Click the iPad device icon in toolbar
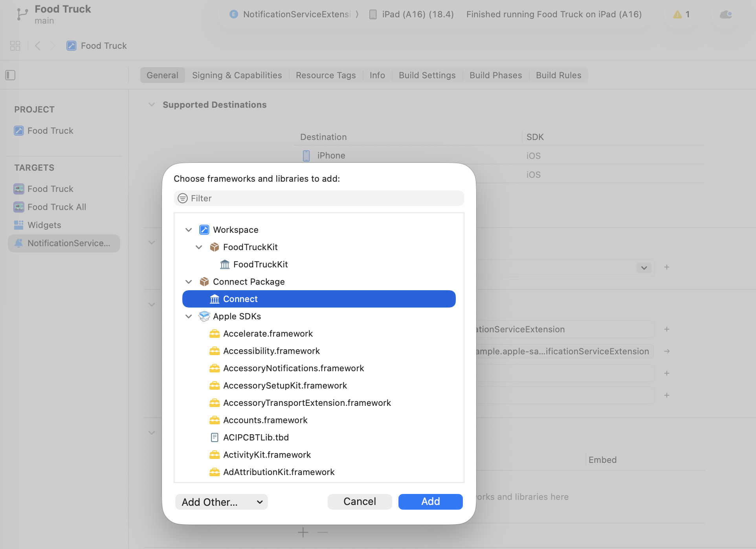Screen dimensions: 756x549 point(372,14)
